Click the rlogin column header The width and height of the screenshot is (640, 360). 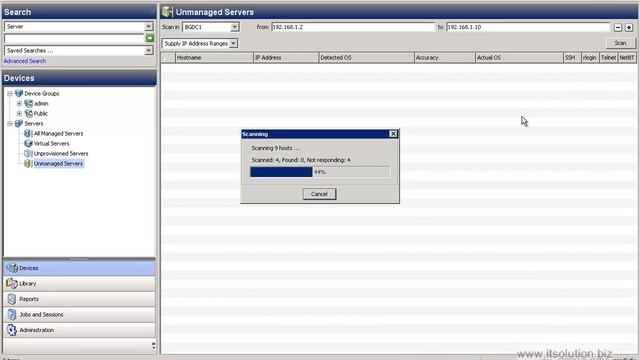(x=590, y=58)
